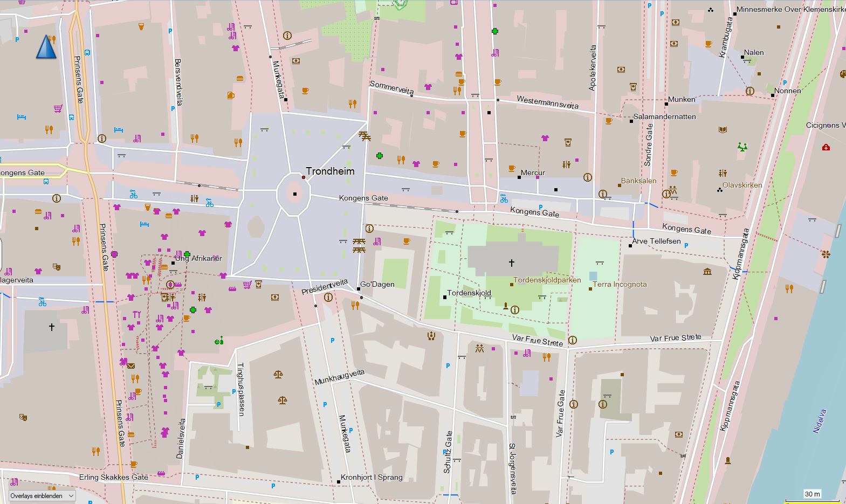Click the red Trondheim city marker
Screen dimensions: 846x504
(x=304, y=177)
